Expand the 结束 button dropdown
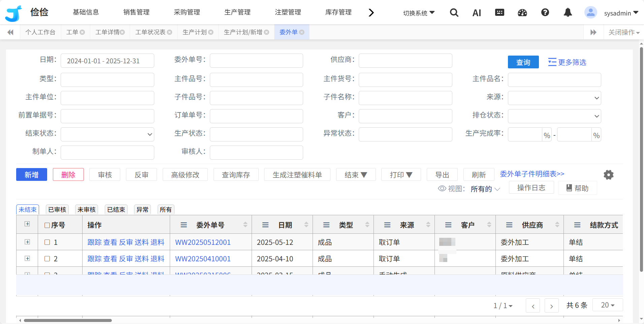644x324 pixels. coord(356,175)
